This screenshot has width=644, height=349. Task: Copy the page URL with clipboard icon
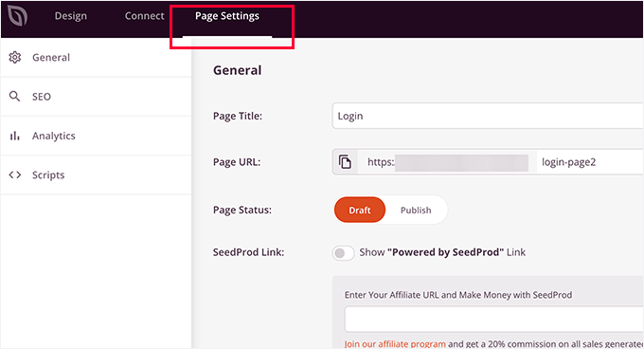pyautogui.click(x=345, y=162)
